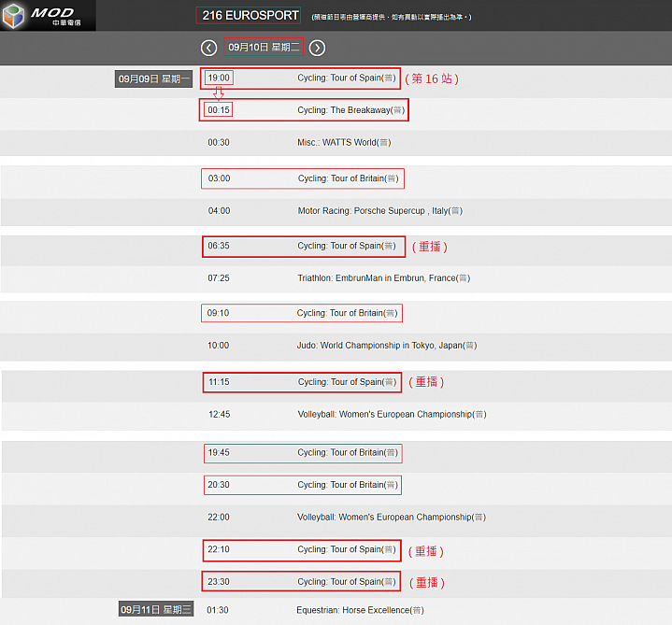Click the 216 EUROSPORT channel title
The width and height of the screenshot is (672, 625).
(249, 16)
